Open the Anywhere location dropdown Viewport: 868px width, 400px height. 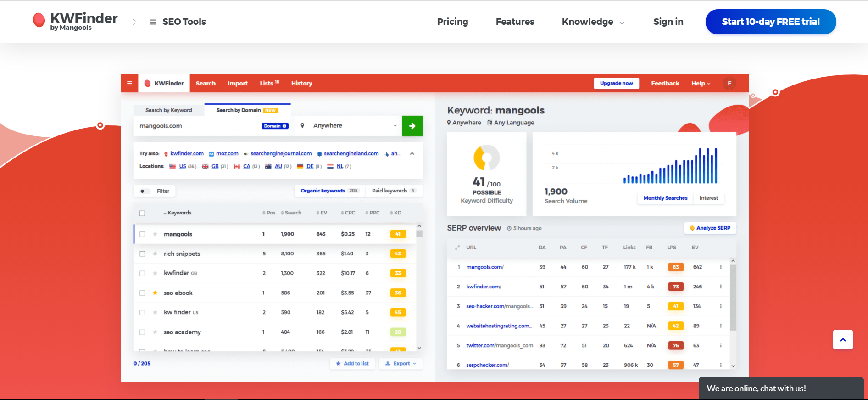click(348, 125)
